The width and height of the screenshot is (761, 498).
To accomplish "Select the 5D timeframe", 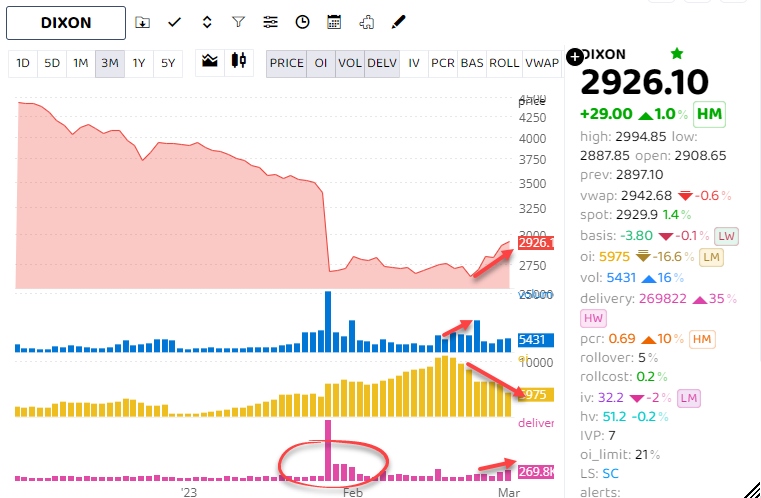I will point(51,63).
